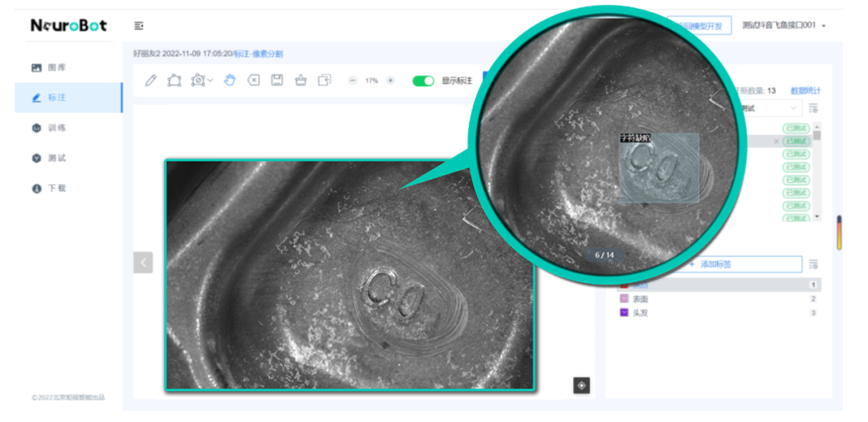The image size is (868, 422).
Task: Open 图库 in the sidebar
Action: (68, 68)
